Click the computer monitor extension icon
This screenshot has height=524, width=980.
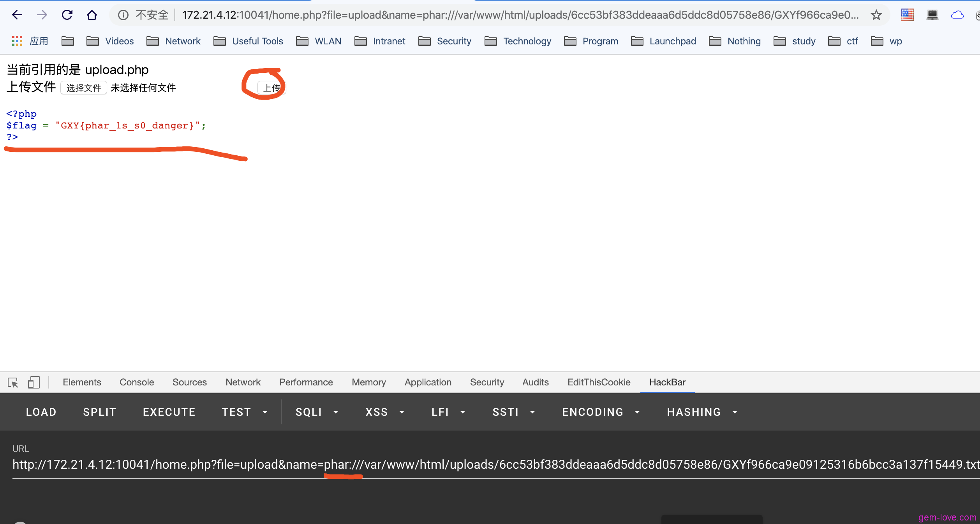click(x=932, y=15)
